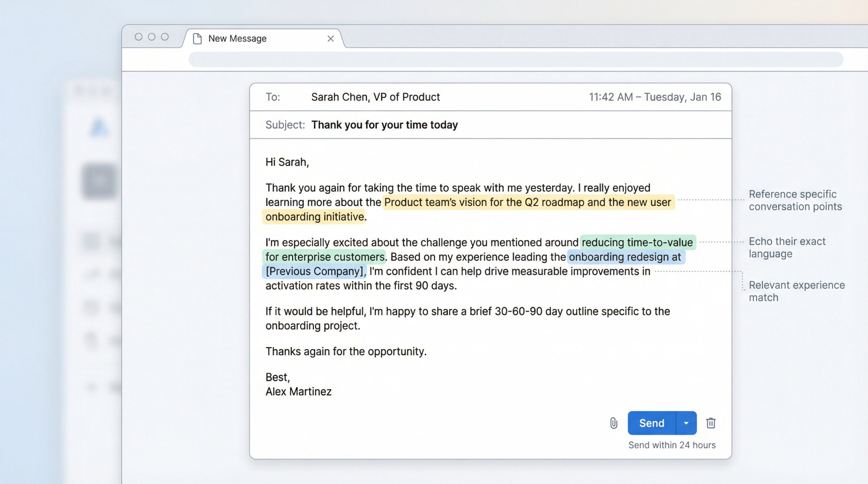
Task: Select the blue '[Previous Company]' highlighted text
Action: [315, 271]
